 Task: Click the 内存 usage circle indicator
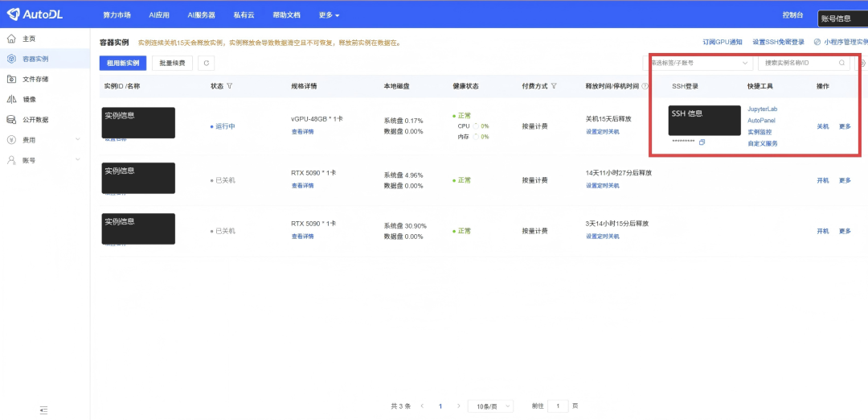[476, 136]
